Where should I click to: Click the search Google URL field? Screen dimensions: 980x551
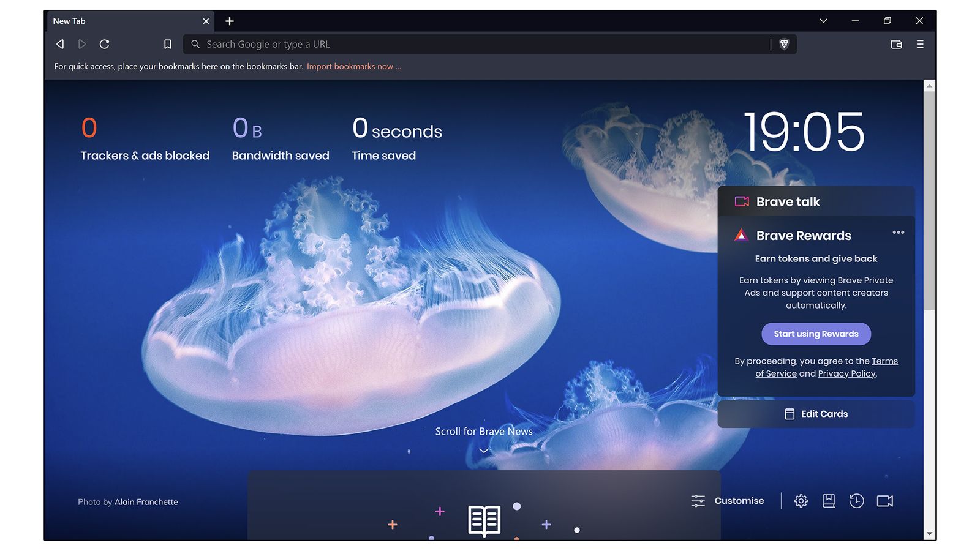click(x=429, y=43)
